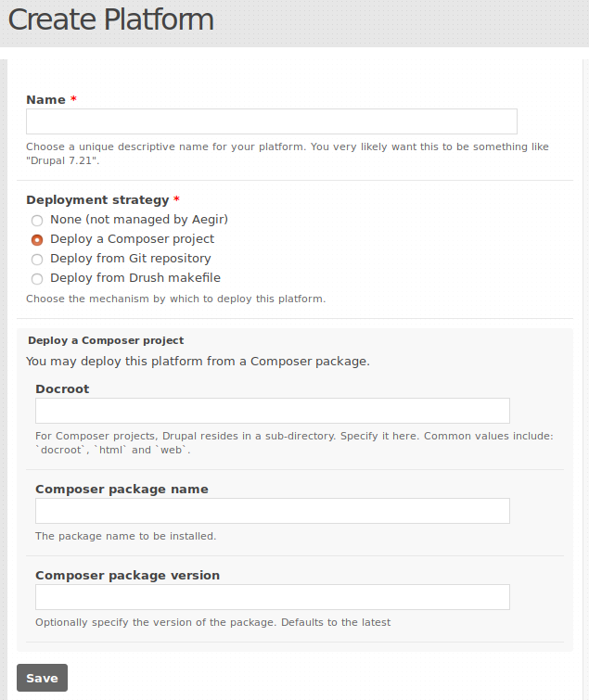Select the 'Deploy a Composer project' radio button

[x=37, y=240]
